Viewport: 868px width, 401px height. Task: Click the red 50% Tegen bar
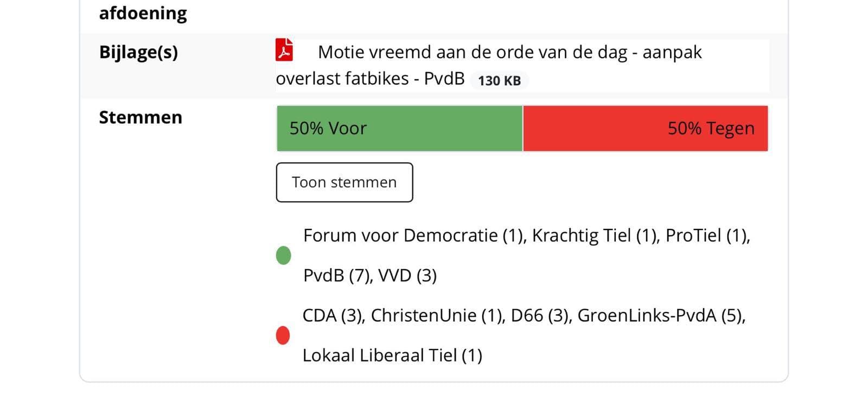646,129
